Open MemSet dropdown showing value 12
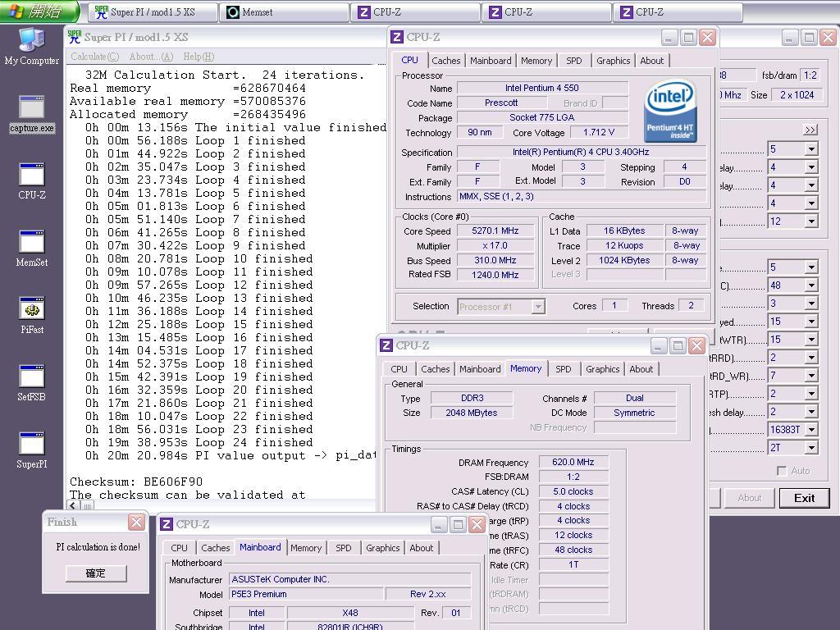 (x=793, y=221)
